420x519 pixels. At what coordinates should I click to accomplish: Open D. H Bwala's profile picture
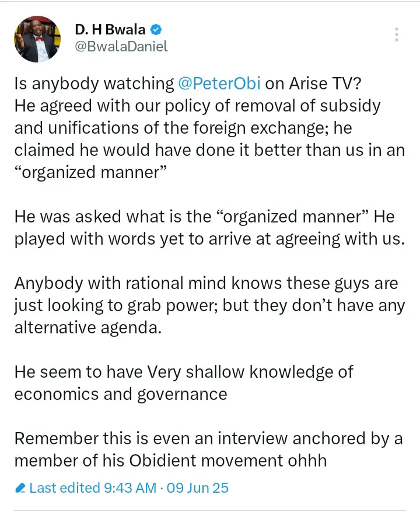[37, 39]
